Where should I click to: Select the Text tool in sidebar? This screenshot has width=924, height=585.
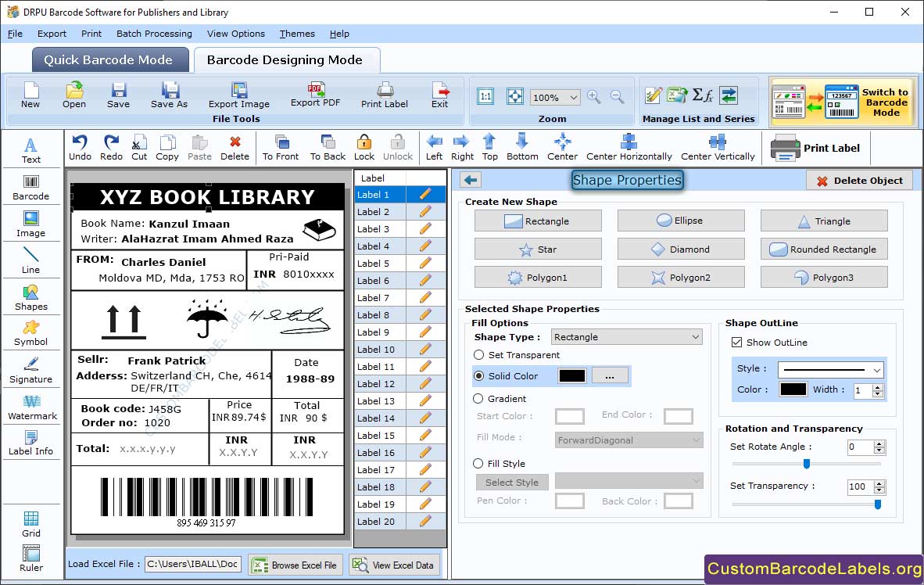point(30,150)
